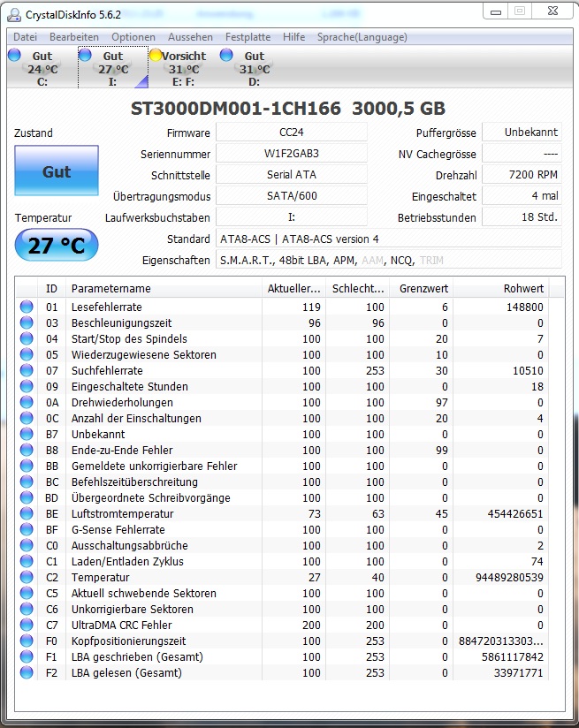Select drive E: F: Vorsicht tab
The width and height of the screenshot is (579, 728).
pos(183,68)
